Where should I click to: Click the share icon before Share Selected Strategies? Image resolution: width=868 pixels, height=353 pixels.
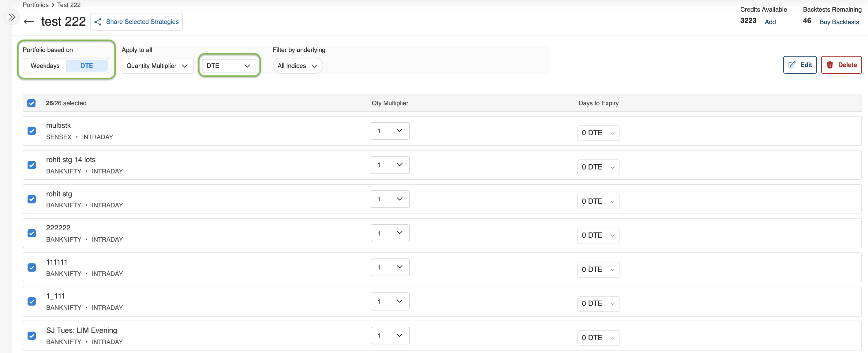98,22
